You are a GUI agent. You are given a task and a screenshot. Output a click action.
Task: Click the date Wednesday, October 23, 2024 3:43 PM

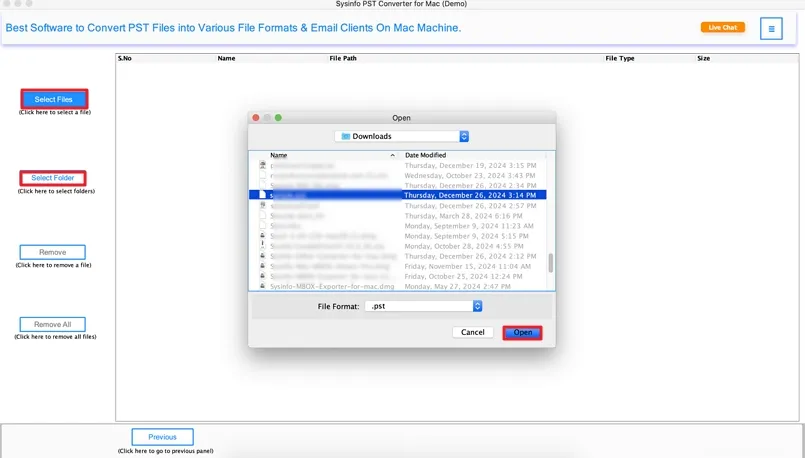pos(470,176)
